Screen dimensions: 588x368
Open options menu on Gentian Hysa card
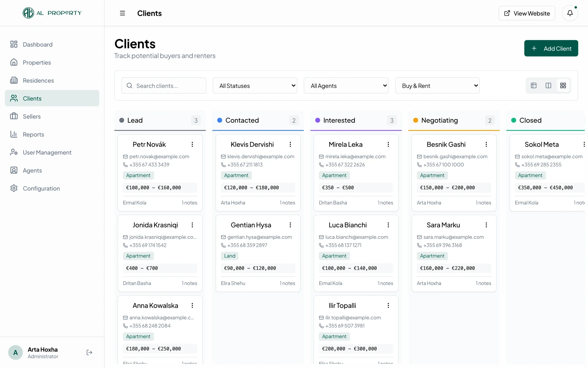click(x=290, y=225)
